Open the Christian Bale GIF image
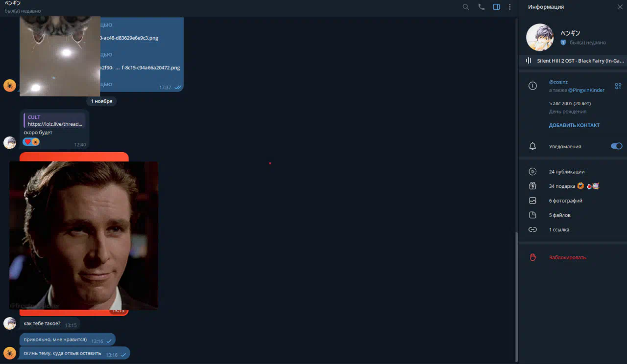This screenshot has width=627, height=364. pos(84,235)
